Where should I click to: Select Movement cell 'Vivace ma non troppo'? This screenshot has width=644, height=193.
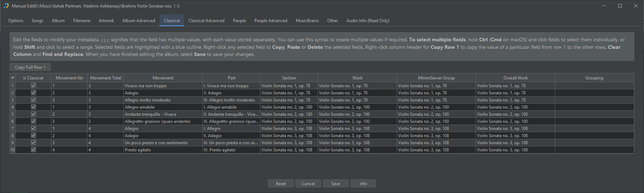tap(163, 86)
